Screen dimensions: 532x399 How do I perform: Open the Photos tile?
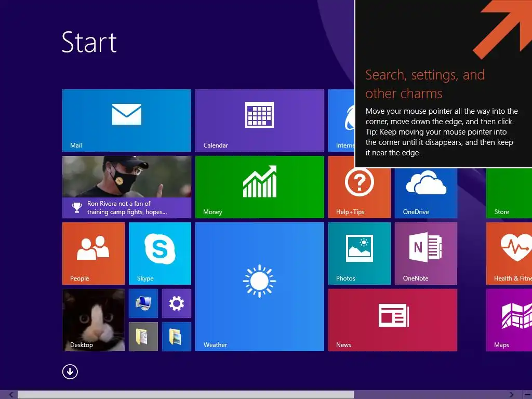[x=360, y=254]
